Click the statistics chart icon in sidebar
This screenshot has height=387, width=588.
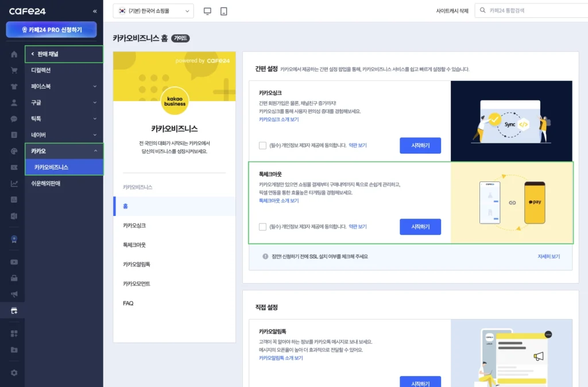(14, 184)
